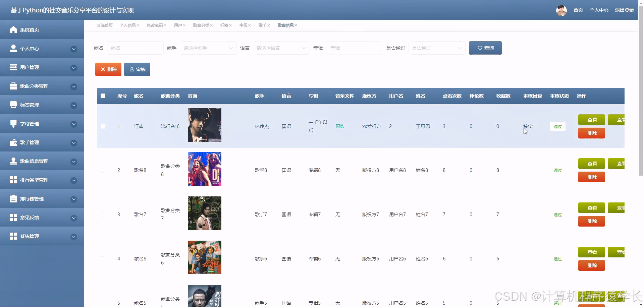Viewport: 644px width, 307px height.
Task: Switch to the 歌曲分类 tab
Action: point(201,25)
